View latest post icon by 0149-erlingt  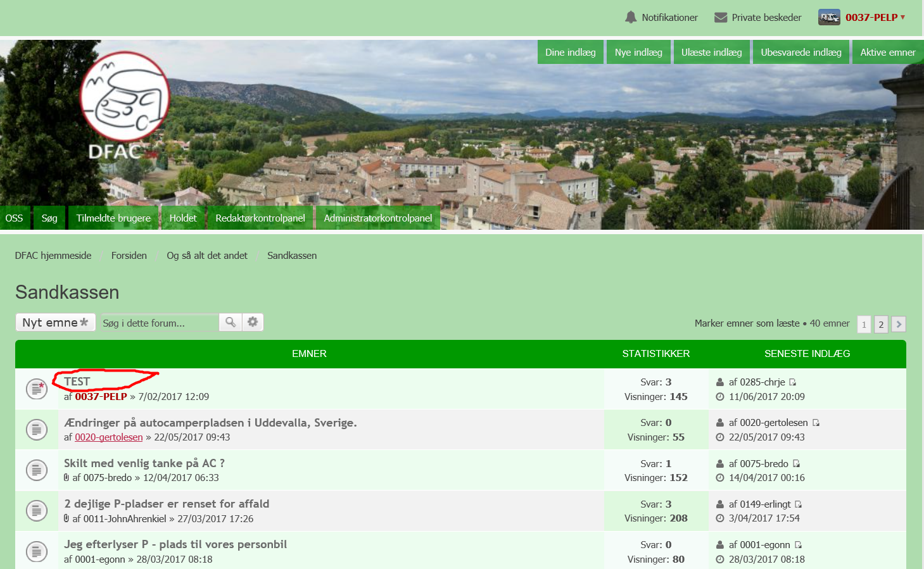[798, 504]
